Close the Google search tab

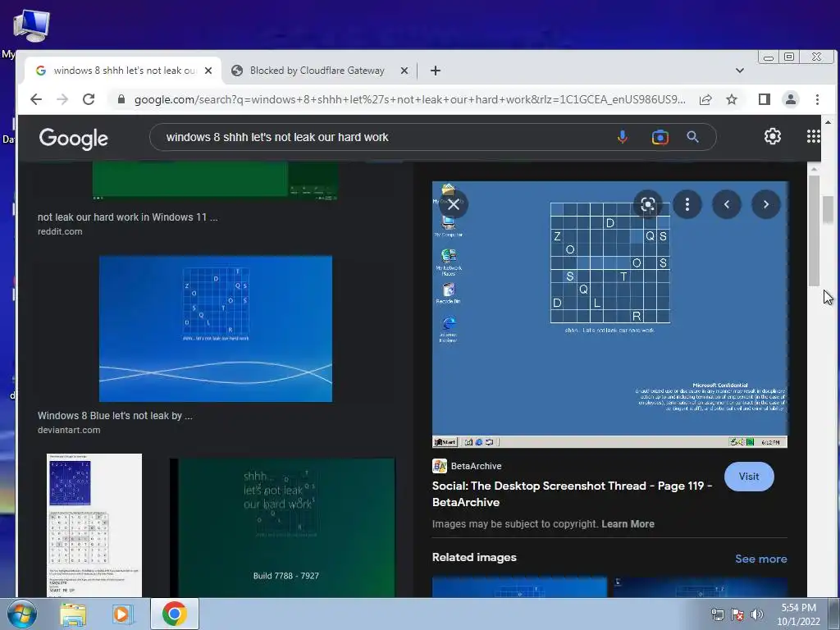pyautogui.click(x=208, y=71)
